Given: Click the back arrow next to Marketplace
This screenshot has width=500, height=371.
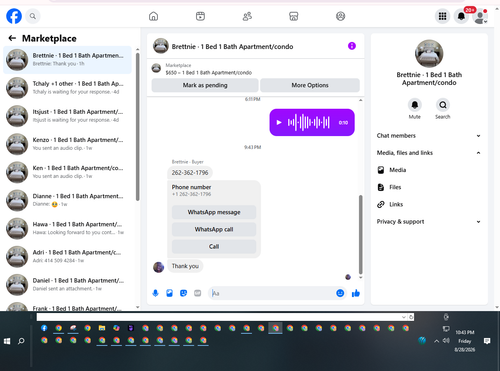Looking at the screenshot, I should pyautogui.click(x=12, y=38).
